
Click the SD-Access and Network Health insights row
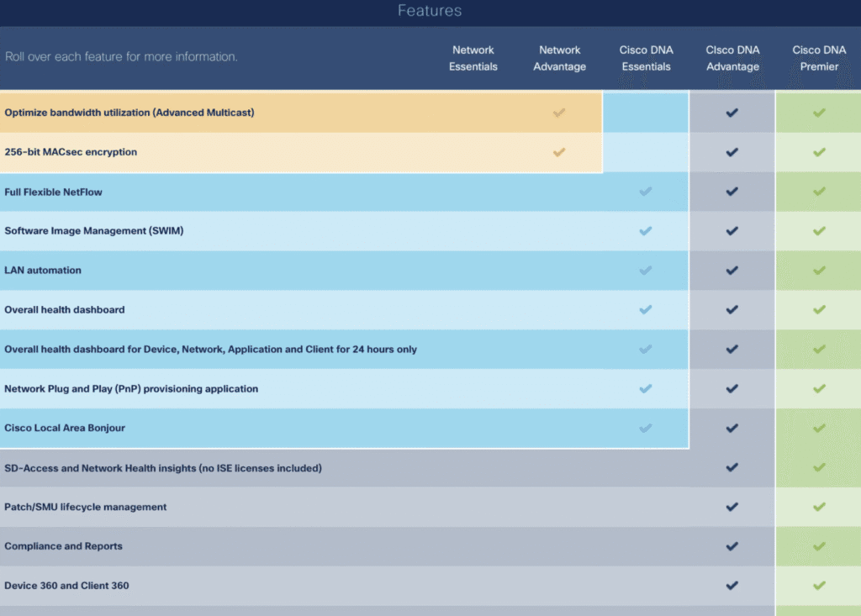click(164, 467)
